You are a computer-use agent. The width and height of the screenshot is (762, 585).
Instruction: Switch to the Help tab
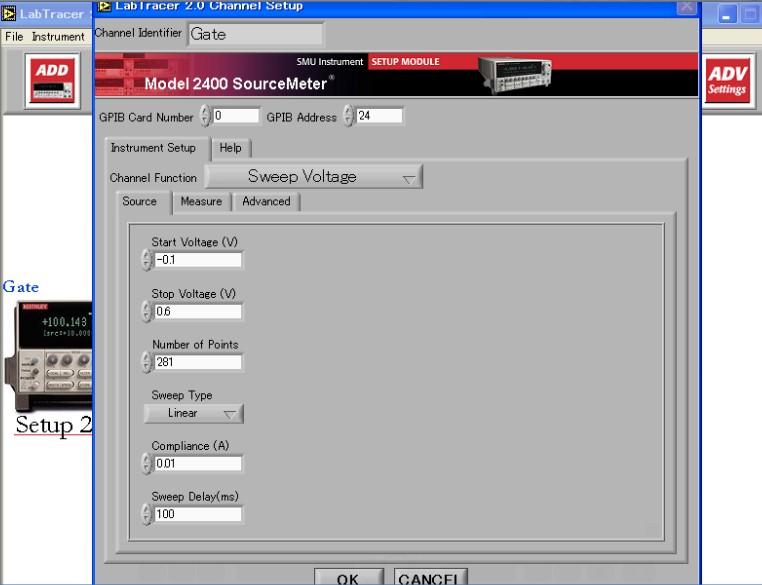pyautogui.click(x=231, y=148)
